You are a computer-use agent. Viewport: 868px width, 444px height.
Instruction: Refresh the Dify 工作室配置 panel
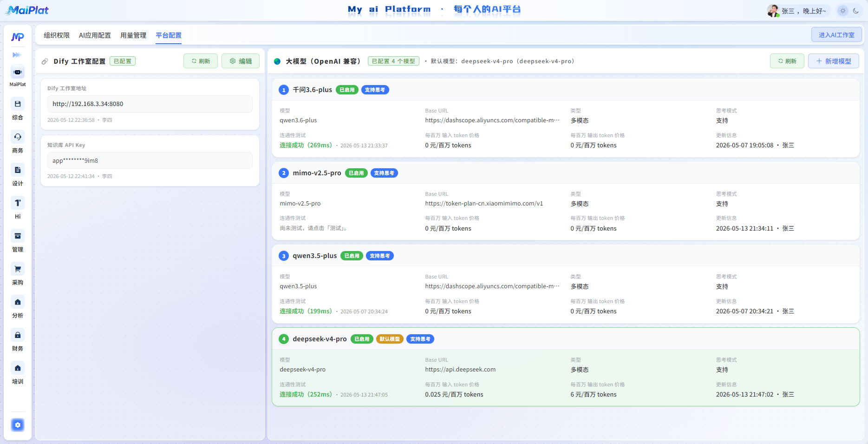pos(201,61)
